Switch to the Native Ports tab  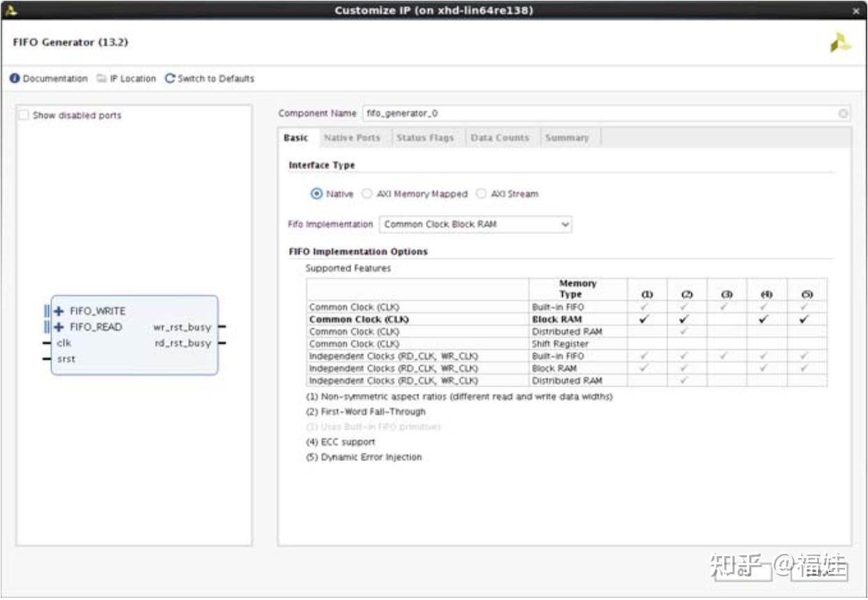click(x=353, y=138)
